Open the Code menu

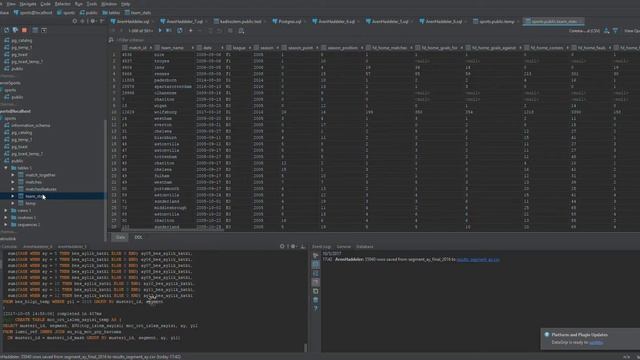click(x=45, y=4)
